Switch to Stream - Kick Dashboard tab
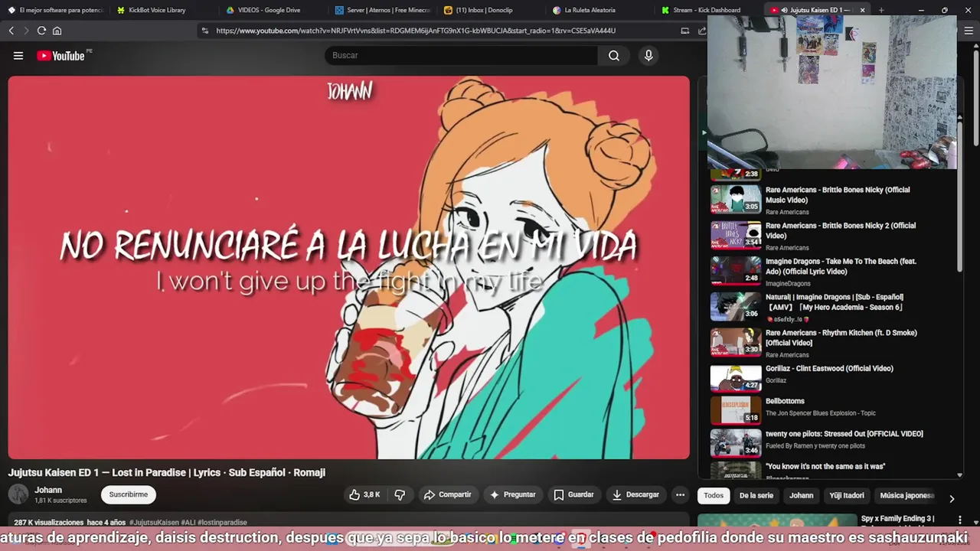This screenshot has height=551, width=980. tap(706, 10)
